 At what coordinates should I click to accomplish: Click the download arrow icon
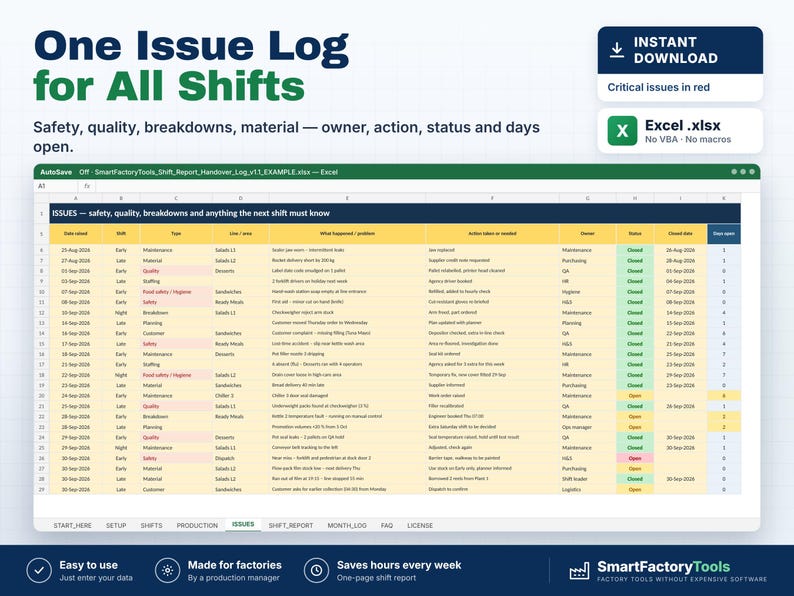616,50
